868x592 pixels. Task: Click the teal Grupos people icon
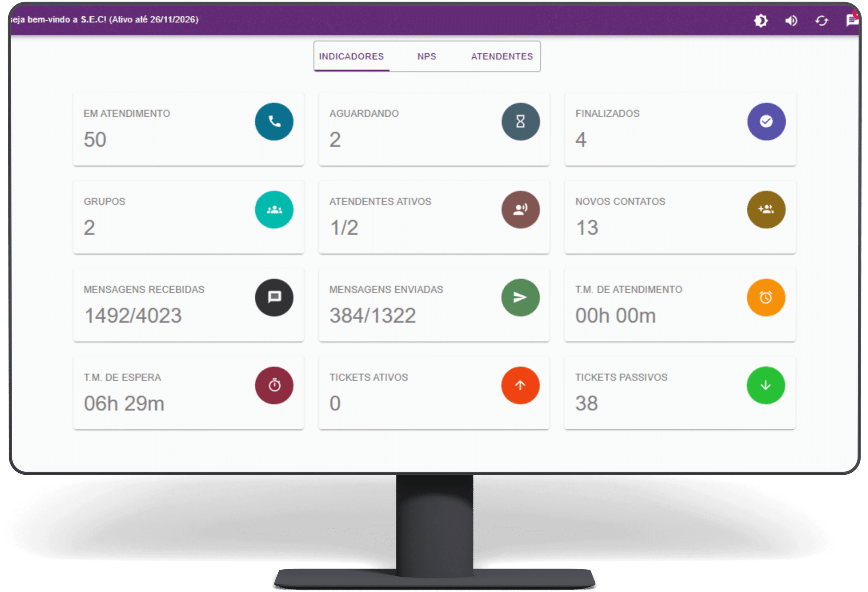point(274,210)
